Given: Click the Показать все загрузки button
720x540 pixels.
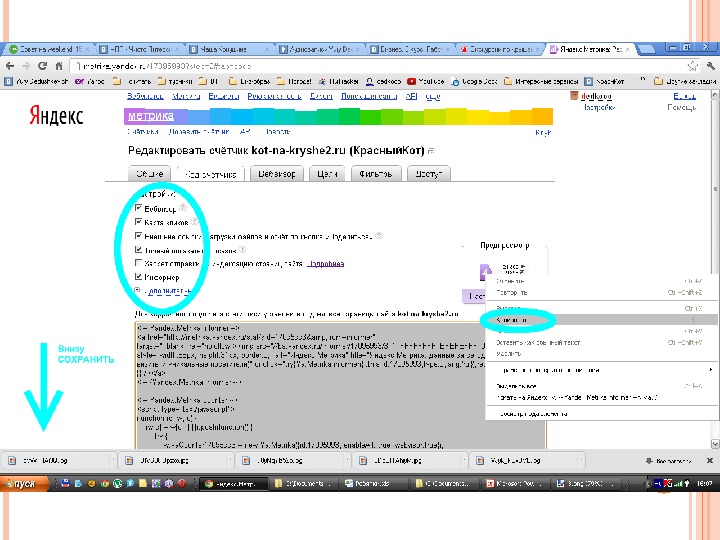Looking at the screenshot, I should tap(669, 460).
